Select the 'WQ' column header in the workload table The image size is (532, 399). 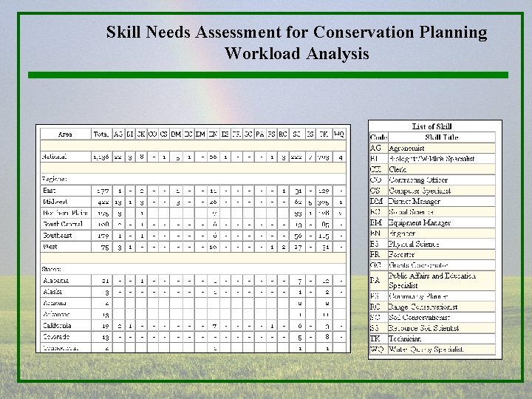coord(338,134)
